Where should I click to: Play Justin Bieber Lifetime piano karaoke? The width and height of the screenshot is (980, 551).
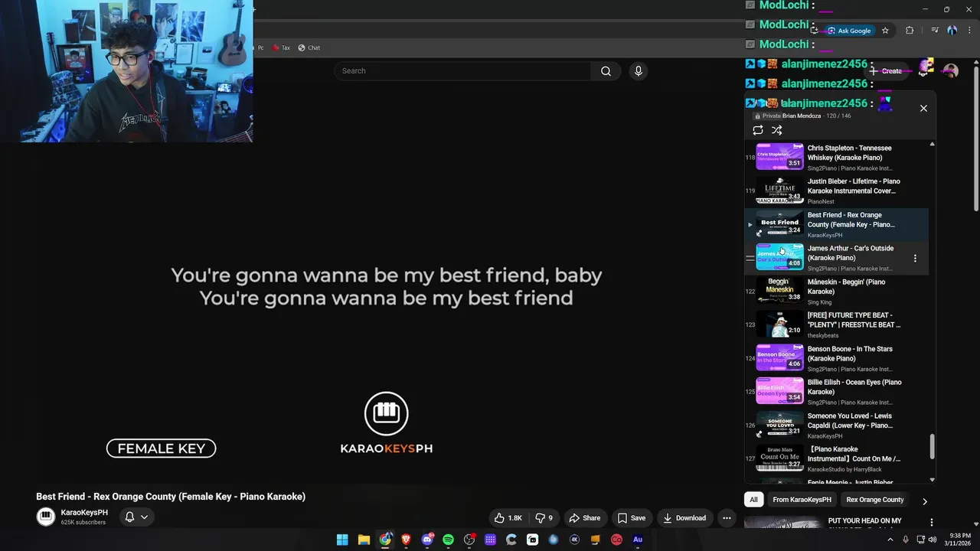click(x=836, y=191)
